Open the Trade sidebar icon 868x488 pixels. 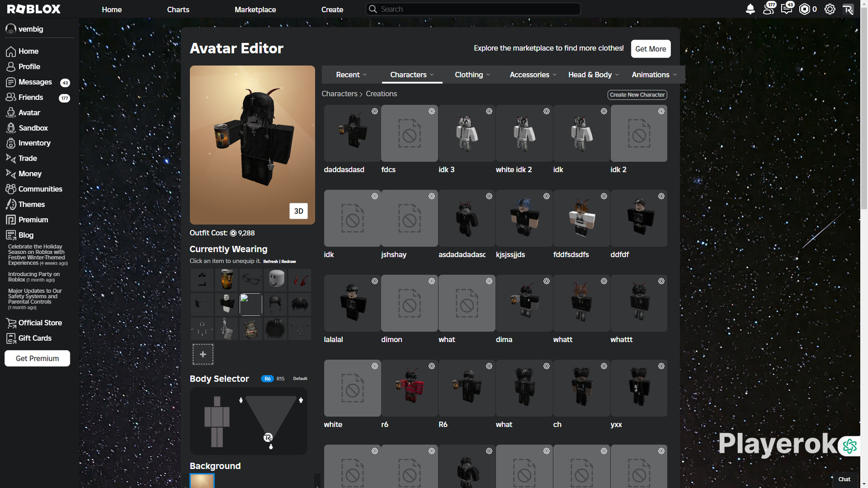tap(11, 158)
